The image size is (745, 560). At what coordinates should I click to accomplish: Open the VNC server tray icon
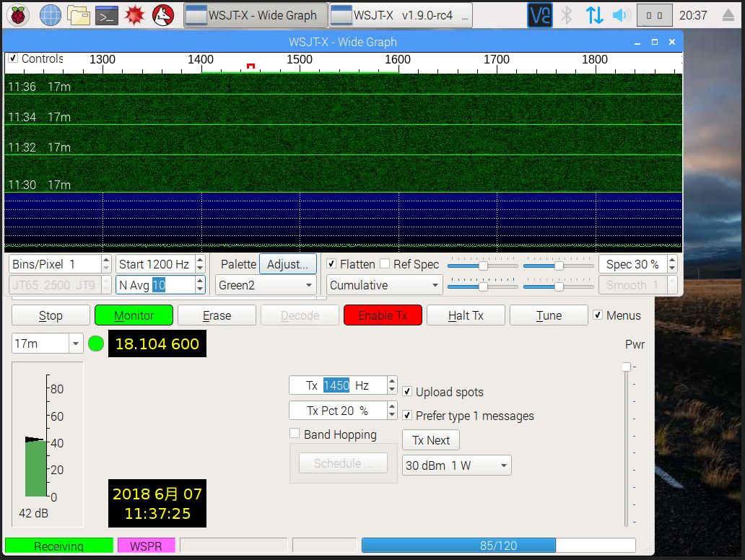pyautogui.click(x=540, y=15)
